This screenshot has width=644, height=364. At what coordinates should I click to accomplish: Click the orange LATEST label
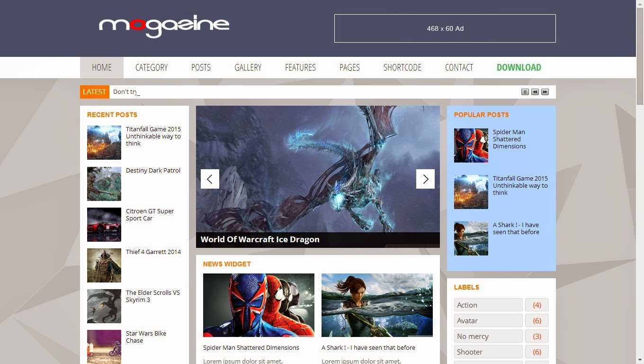click(94, 92)
